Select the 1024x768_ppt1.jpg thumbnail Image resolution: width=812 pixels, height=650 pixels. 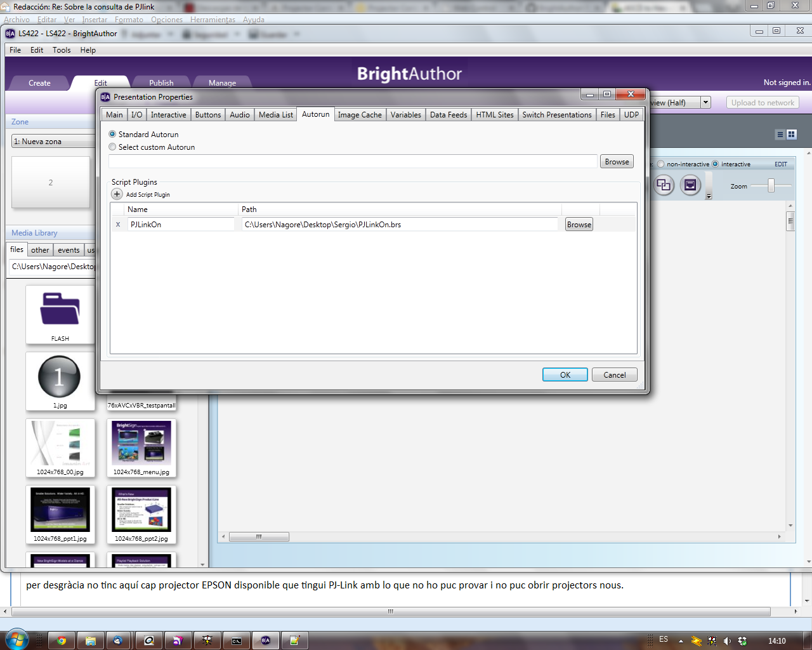(60, 514)
